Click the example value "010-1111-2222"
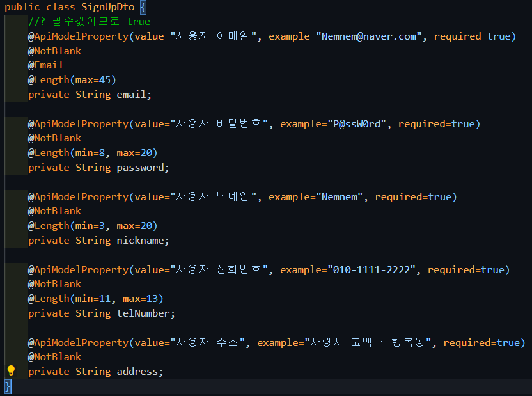Image resolution: width=532 pixels, height=396 pixels. click(x=372, y=270)
